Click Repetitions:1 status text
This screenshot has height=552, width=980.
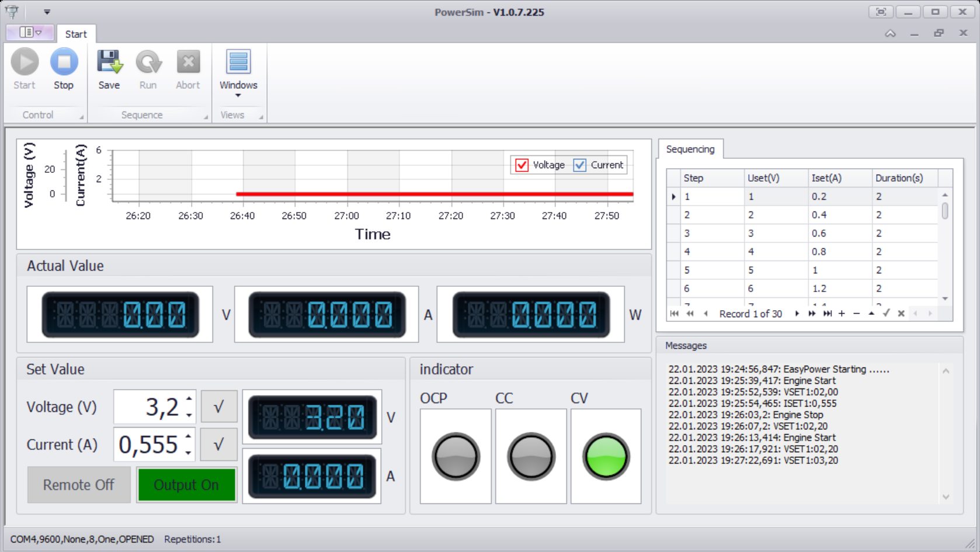pos(193,539)
